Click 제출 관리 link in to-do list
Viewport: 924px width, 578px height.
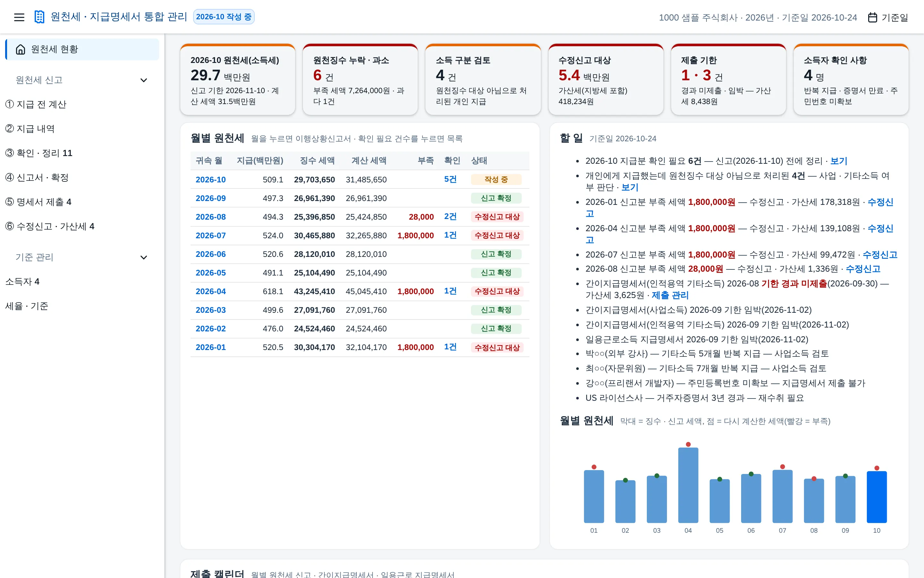(x=670, y=295)
